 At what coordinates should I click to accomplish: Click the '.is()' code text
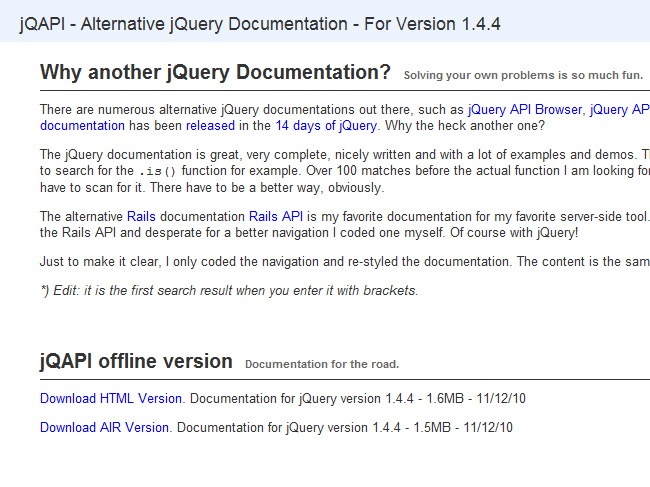coord(157,171)
